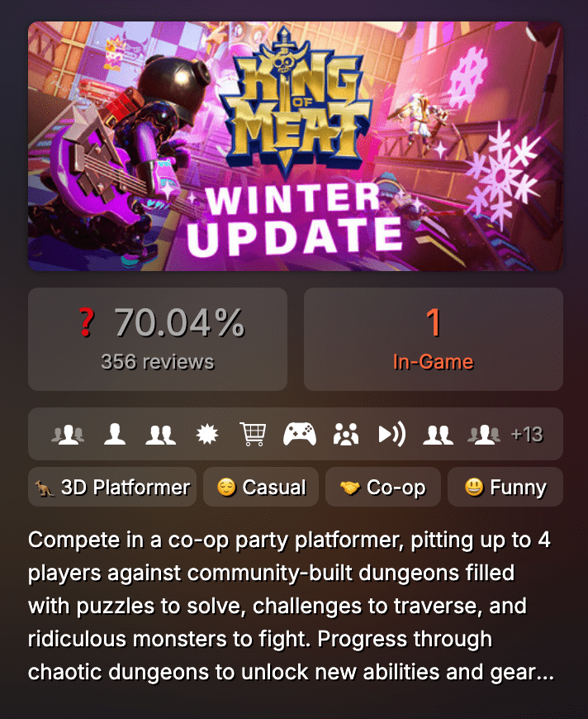
Task: Click the last group icon before +13
Action: 484,434
